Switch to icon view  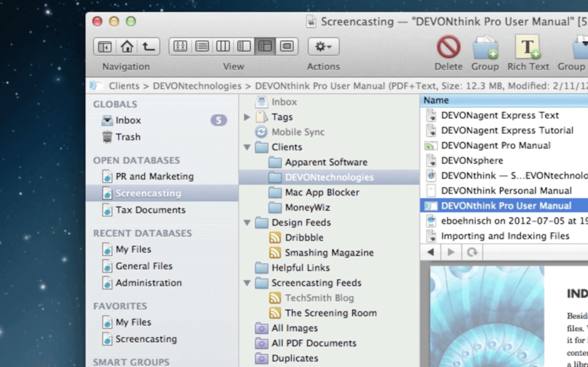(180, 47)
